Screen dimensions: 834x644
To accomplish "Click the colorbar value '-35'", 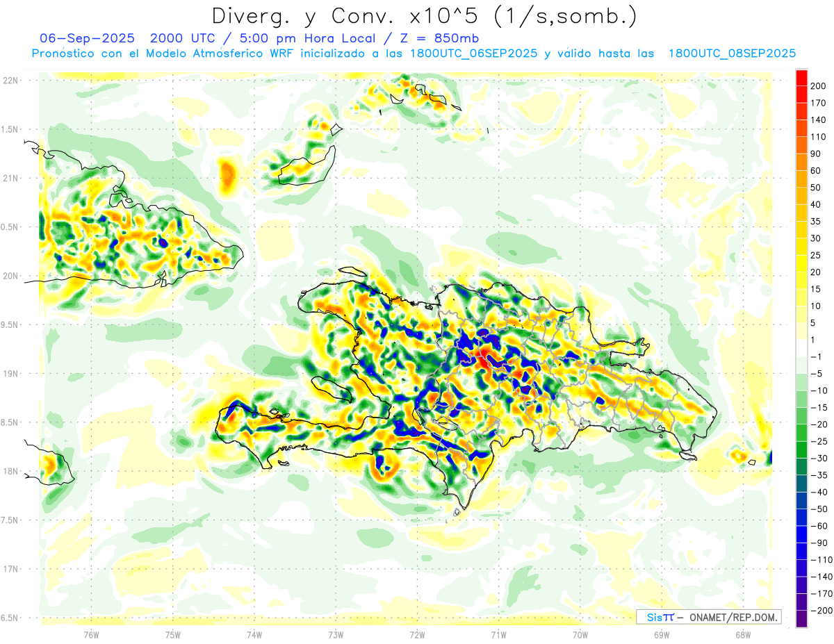I will coord(819,475).
